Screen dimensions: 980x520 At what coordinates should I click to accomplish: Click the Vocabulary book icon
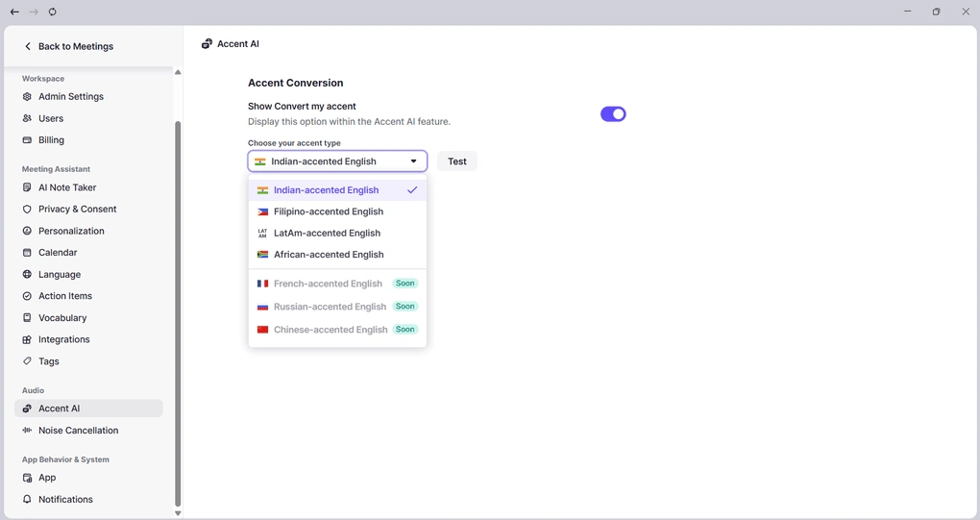(x=27, y=317)
